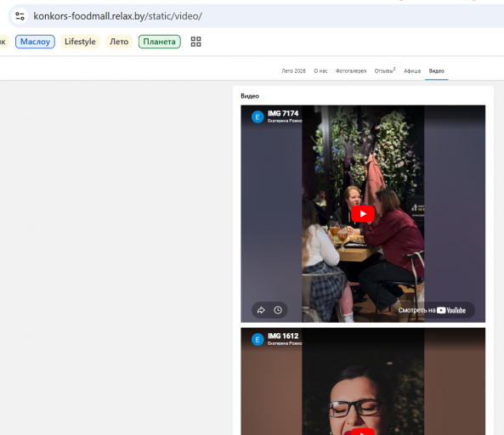This screenshot has width=504, height=435.
Task: Click channel name under IMG 7174 title
Action: coord(285,121)
